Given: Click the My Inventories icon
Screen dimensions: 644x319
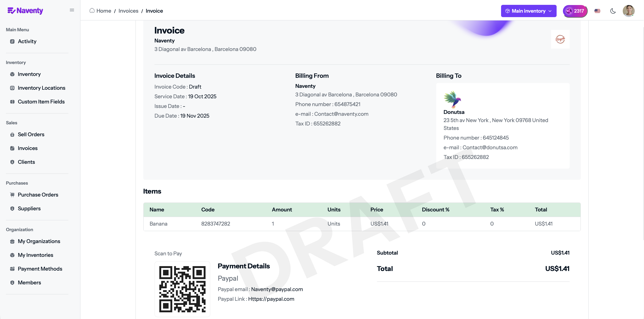Looking at the screenshot, I should click(12, 255).
